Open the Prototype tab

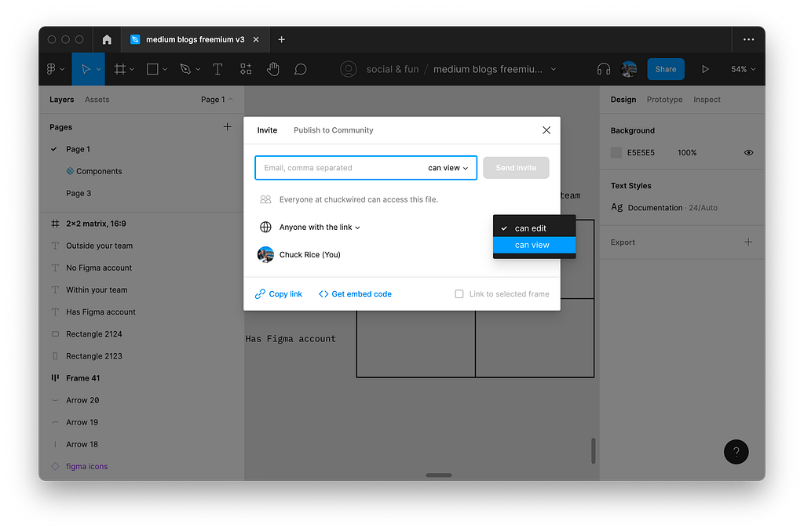pos(664,100)
